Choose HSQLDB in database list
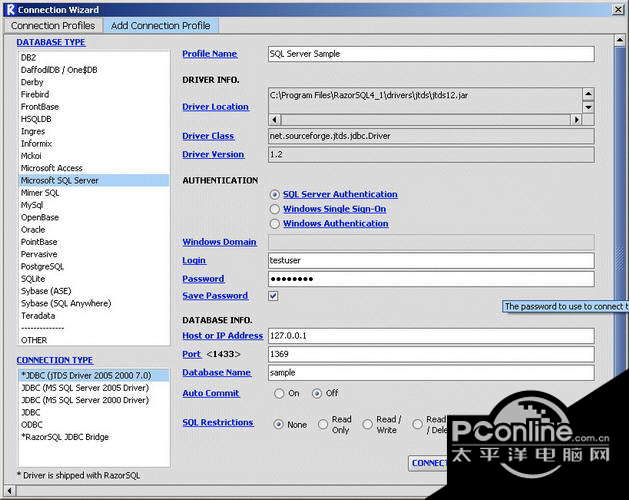This screenshot has height=500, width=629. point(94,119)
